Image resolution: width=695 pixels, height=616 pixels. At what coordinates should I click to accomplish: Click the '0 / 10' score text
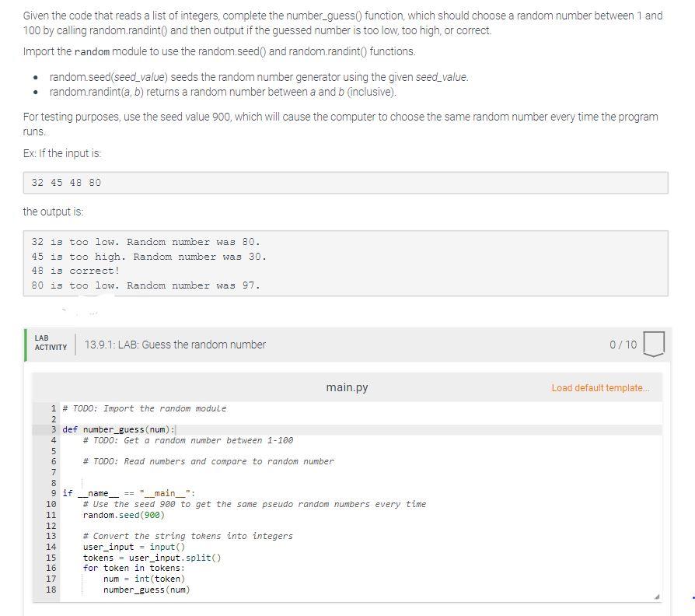pyautogui.click(x=623, y=345)
